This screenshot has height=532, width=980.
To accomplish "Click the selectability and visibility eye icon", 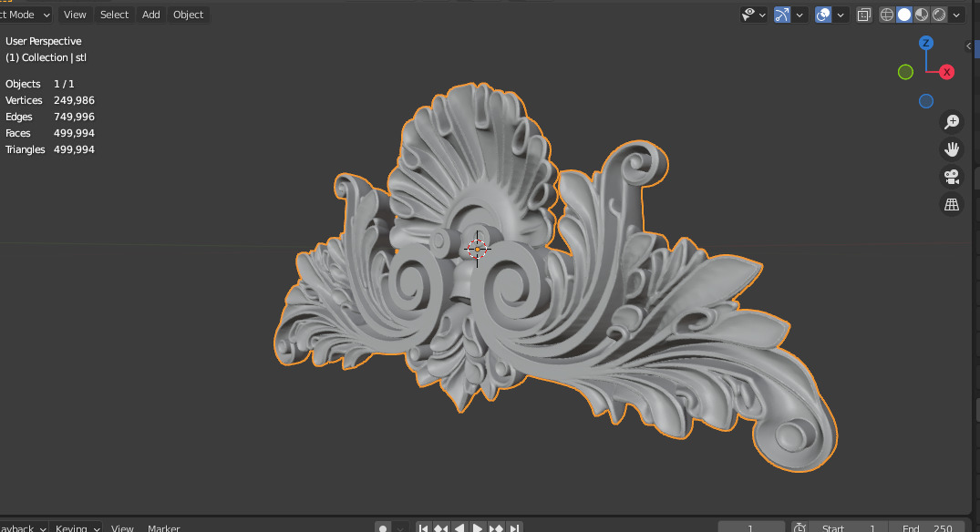I will [748, 15].
